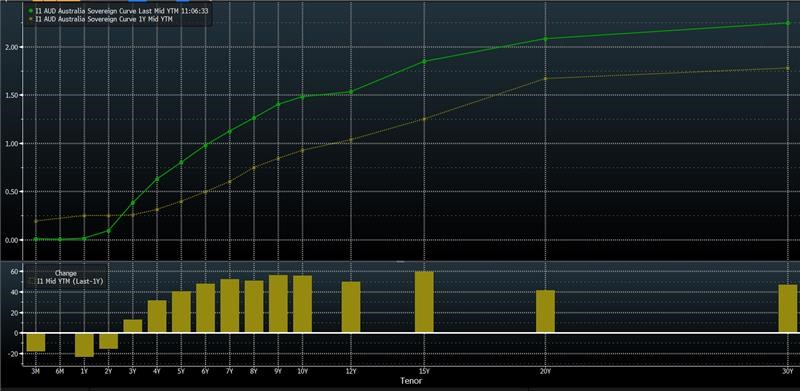
Task: Click the green curve point at 6Y tenor
Action: point(206,145)
